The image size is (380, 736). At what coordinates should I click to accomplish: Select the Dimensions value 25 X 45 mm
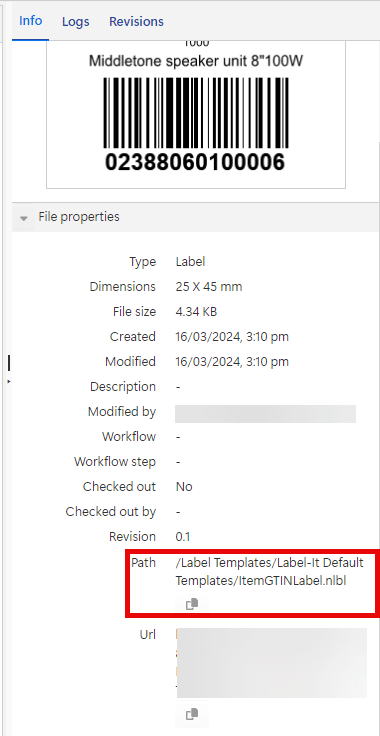coord(209,286)
